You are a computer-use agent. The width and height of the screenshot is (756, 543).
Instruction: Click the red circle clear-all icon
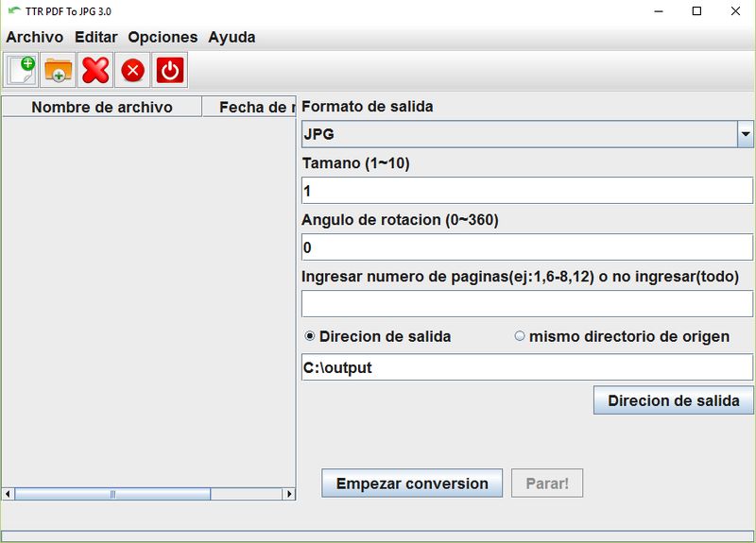[132, 70]
